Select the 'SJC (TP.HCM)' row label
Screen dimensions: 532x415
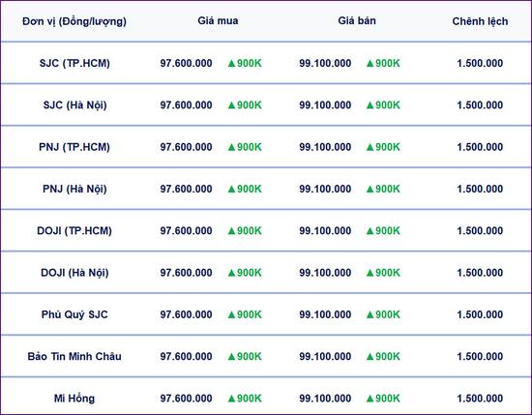(x=74, y=63)
